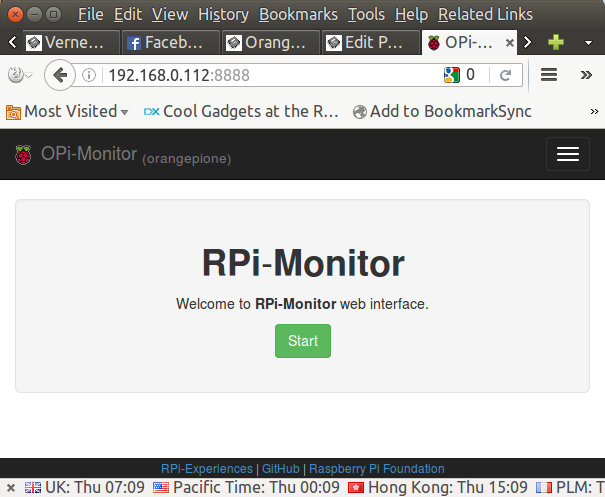Open the Cool Gadgets bookmark

(x=241, y=112)
